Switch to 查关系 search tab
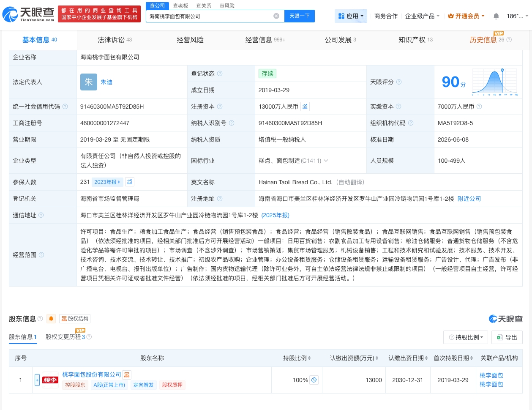Viewport: 532px width, 410px height. click(204, 5)
